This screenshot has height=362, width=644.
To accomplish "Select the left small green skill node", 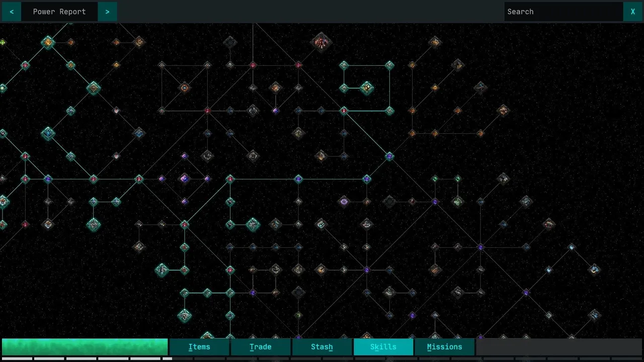I will point(435,178).
